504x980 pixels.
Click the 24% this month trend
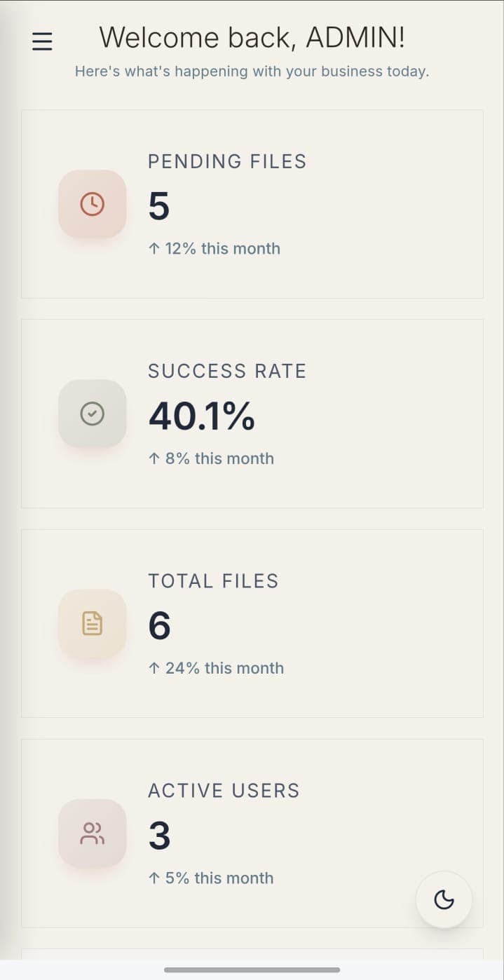point(216,668)
